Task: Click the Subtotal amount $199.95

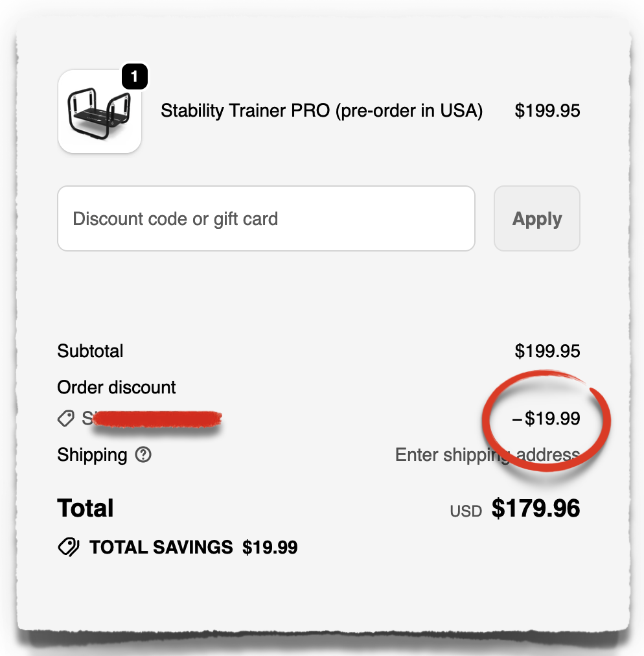Action: (x=549, y=351)
